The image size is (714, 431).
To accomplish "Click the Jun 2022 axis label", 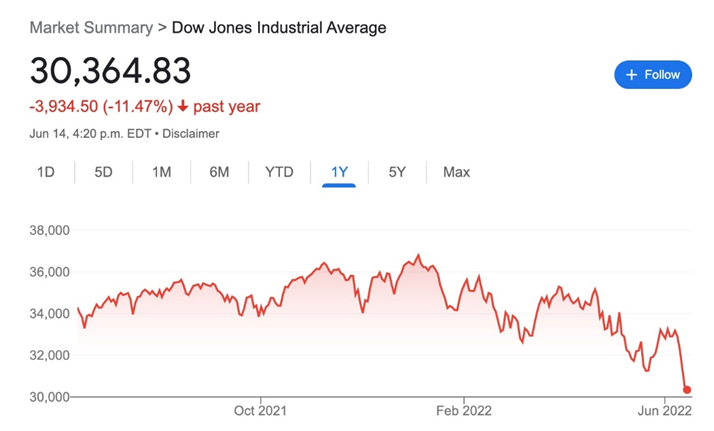I will click(664, 410).
